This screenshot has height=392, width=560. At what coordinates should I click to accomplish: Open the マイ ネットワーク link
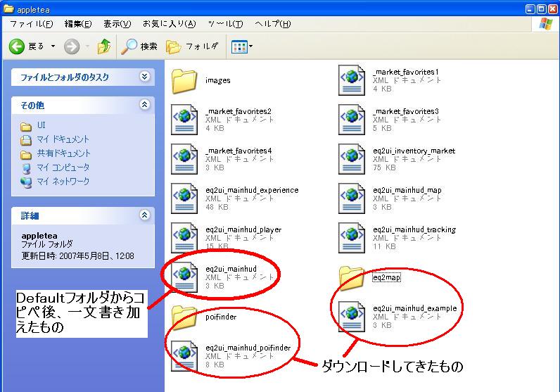(63, 182)
